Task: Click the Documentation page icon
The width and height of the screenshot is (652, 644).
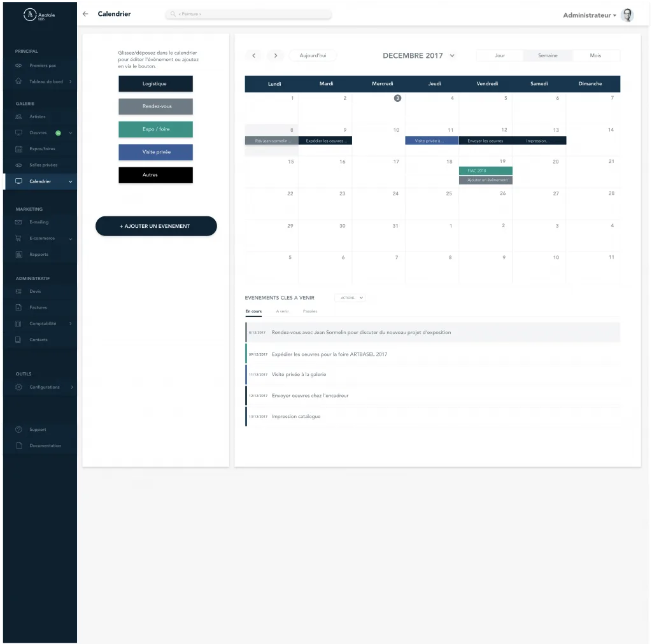Action: [18, 446]
